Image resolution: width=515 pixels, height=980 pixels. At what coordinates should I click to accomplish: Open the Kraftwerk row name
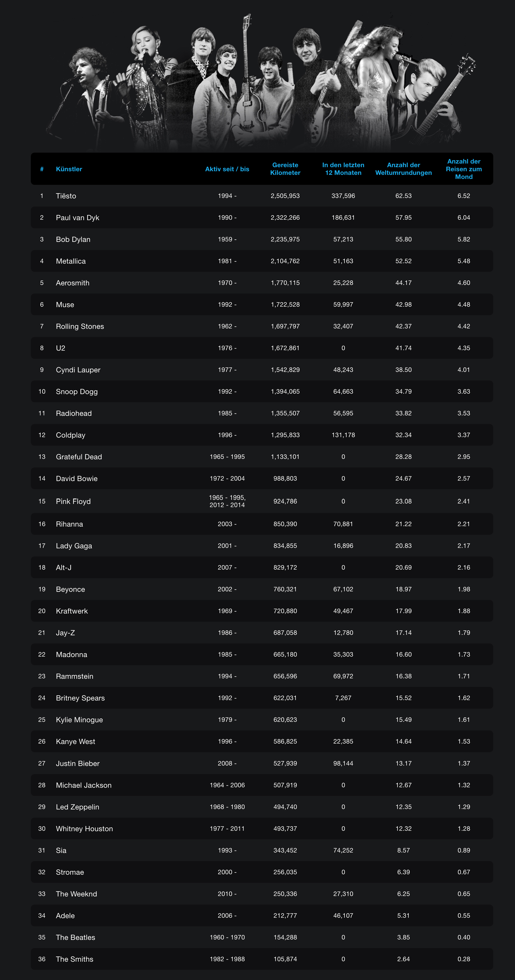72,611
